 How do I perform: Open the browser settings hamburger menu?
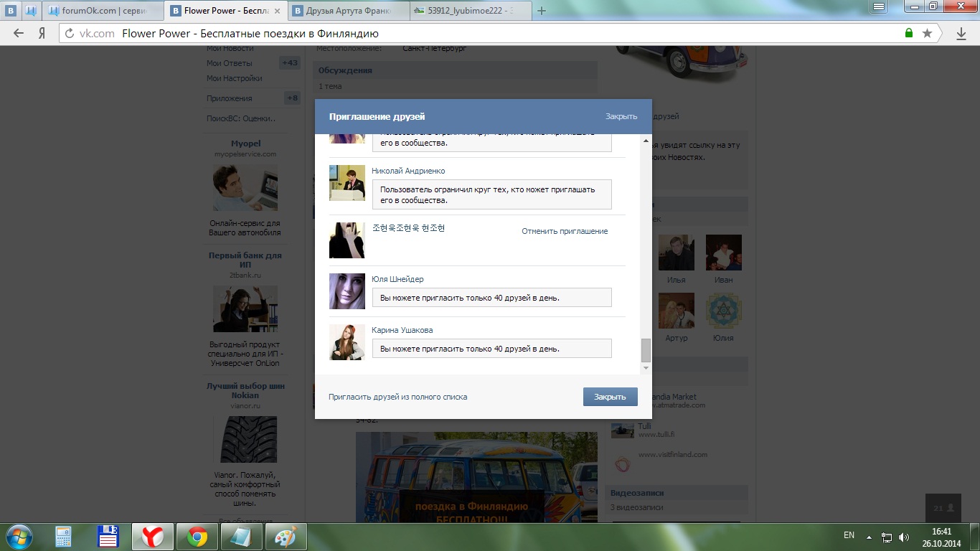coord(878,6)
